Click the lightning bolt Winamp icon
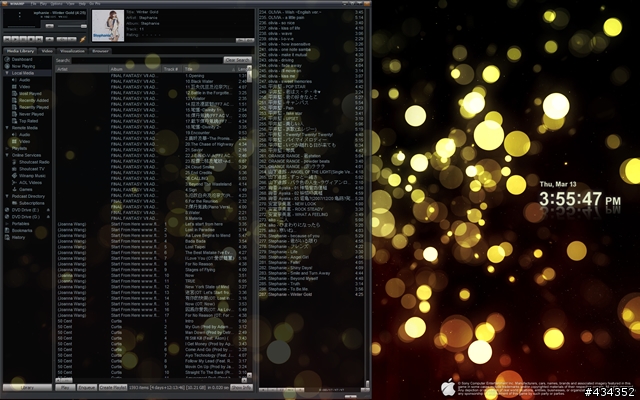The width and height of the screenshot is (640, 400). (x=82, y=39)
